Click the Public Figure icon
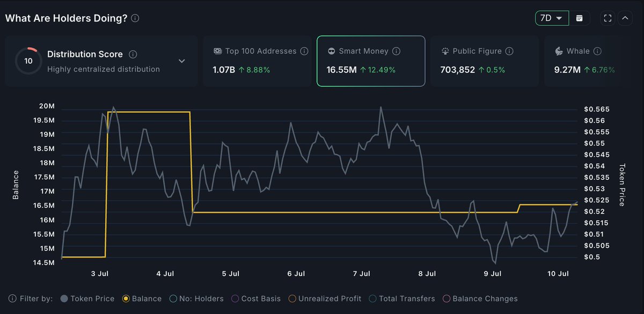The width and height of the screenshot is (644, 314). (x=445, y=52)
